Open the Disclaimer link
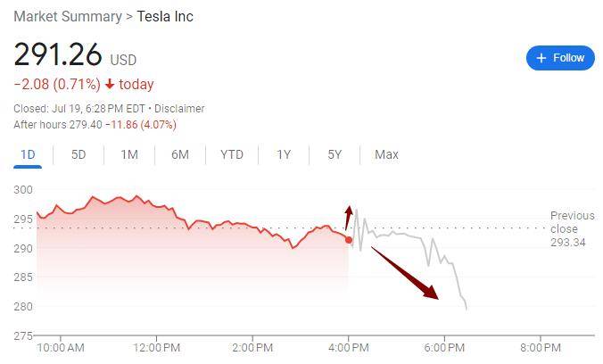This screenshot has height=364, width=603. pos(180,109)
